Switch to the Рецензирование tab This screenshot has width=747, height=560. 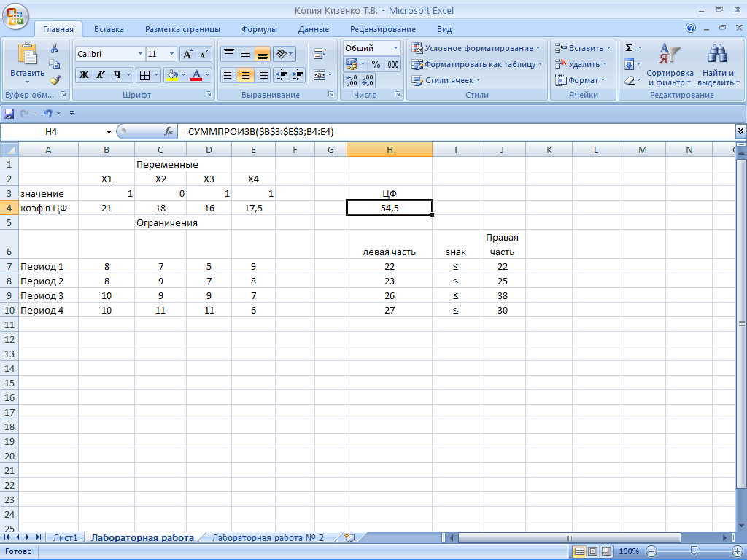[x=382, y=29]
